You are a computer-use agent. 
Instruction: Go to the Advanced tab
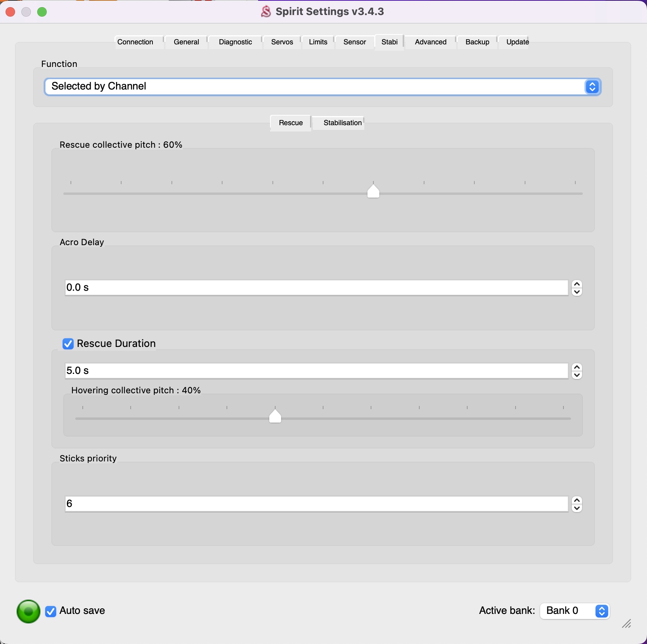(x=430, y=42)
